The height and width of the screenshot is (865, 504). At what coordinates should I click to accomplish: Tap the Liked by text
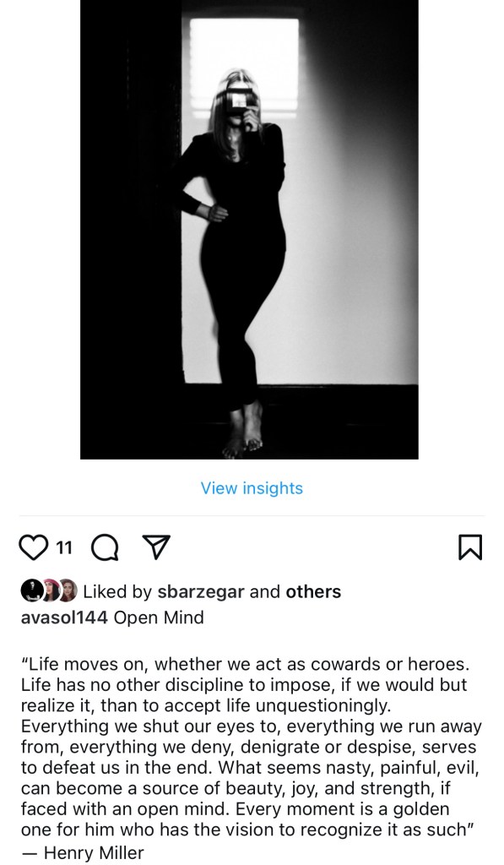coord(118,591)
